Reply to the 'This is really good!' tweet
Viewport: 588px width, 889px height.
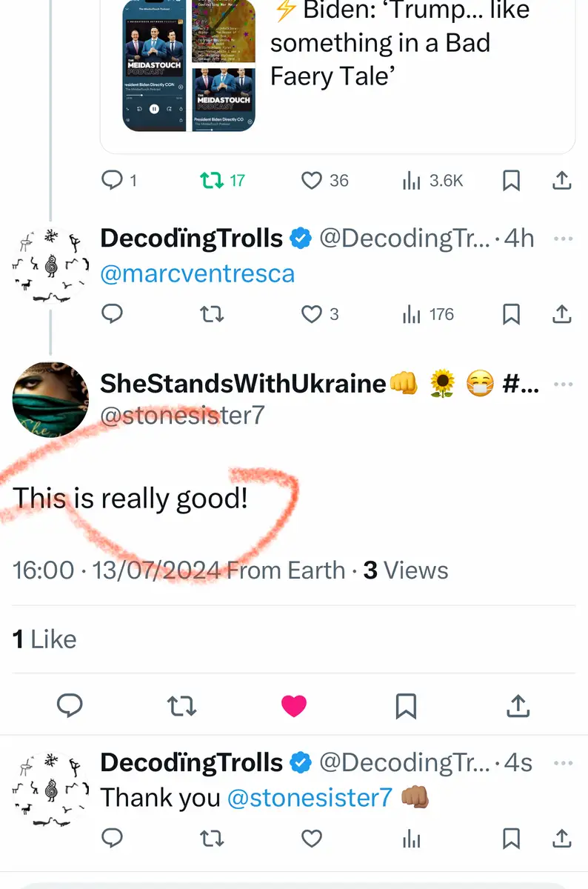point(70,707)
